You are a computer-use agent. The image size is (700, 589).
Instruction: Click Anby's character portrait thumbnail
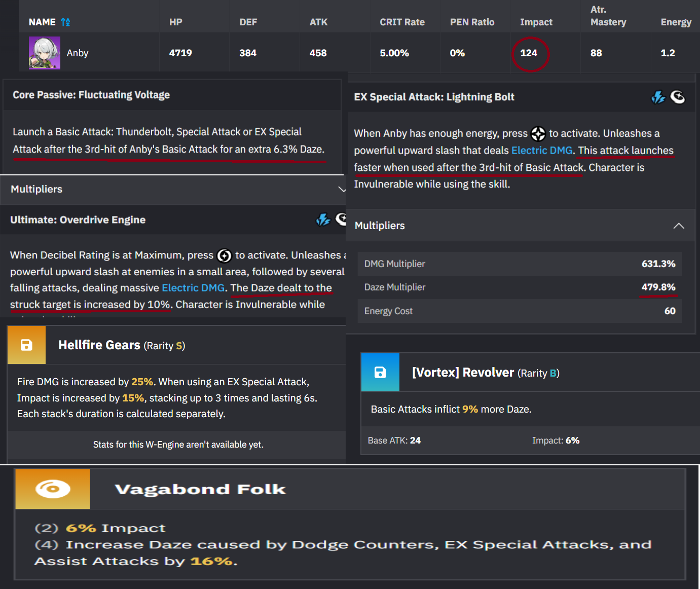pyautogui.click(x=44, y=53)
